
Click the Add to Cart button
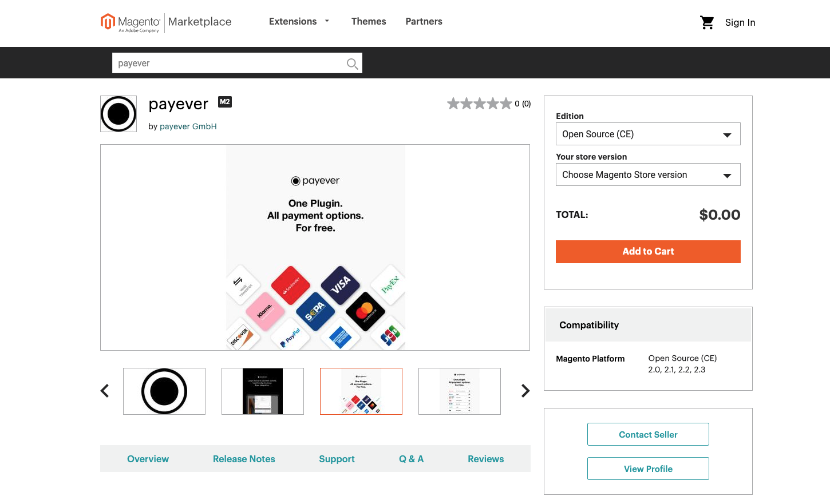648,252
